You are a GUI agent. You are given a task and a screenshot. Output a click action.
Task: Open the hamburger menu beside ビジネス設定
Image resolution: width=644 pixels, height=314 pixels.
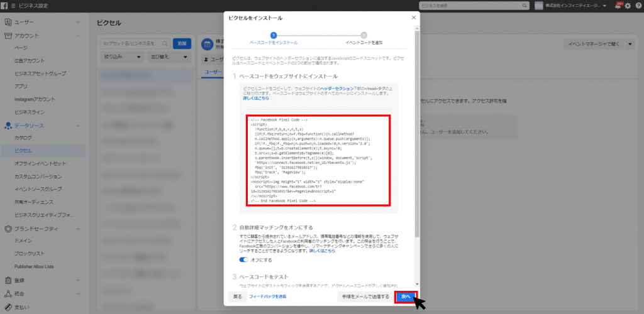13,6
